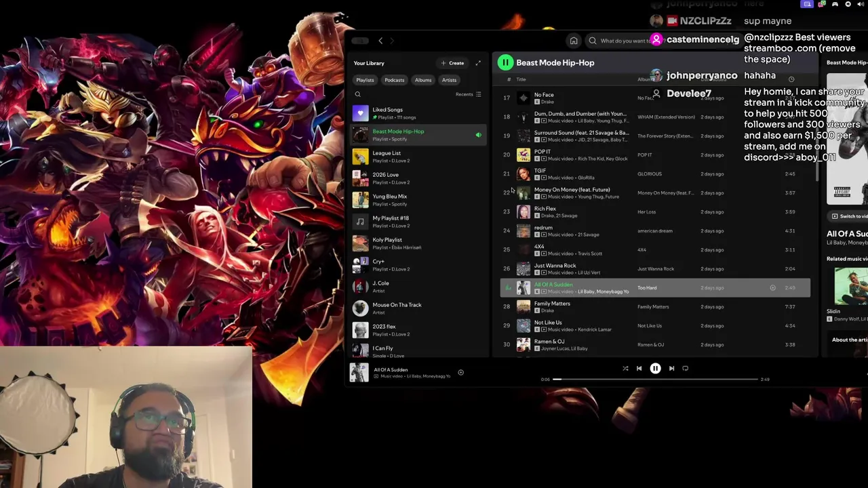The height and width of the screenshot is (488, 868).
Task: Click the now-playing album cover thumbnail
Action: pos(359,372)
